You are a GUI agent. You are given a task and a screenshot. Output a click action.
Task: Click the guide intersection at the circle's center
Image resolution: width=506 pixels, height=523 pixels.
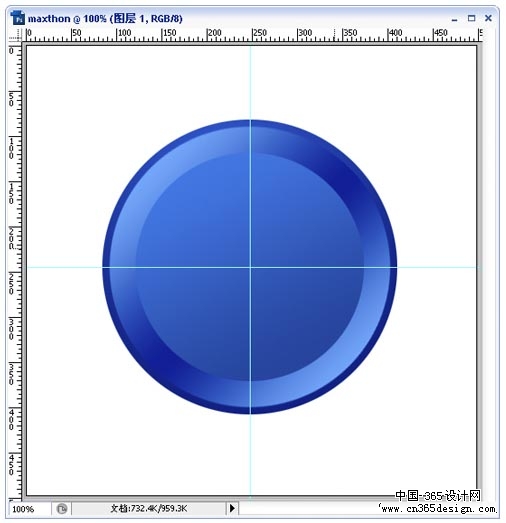click(x=250, y=267)
